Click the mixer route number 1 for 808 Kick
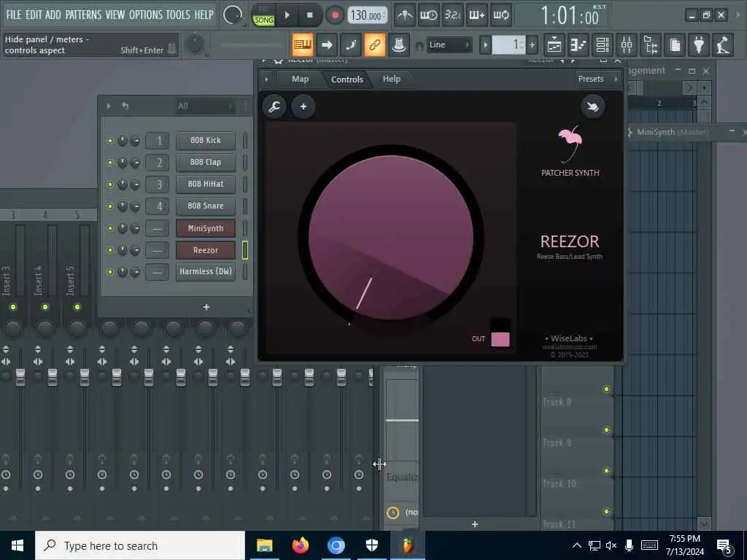 (158, 141)
